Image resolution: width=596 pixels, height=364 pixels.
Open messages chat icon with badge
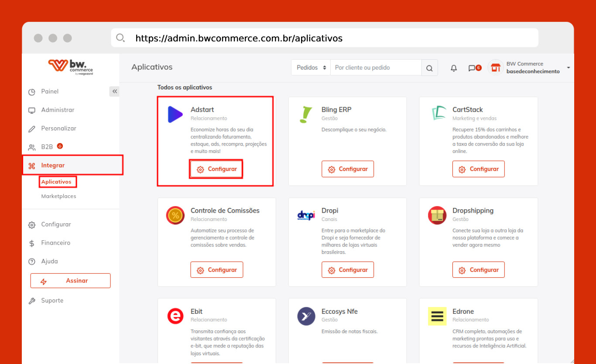pyautogui.click(x=474, y=68)
